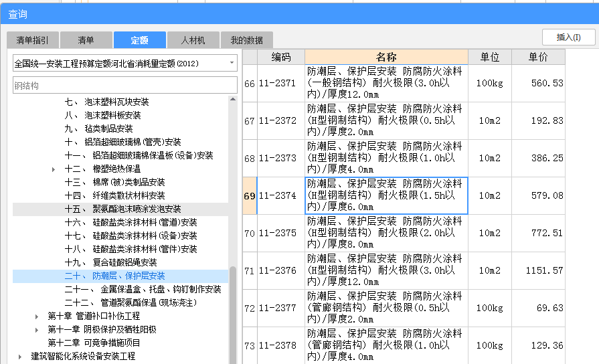The width and height of the screenshot is (599, 364).
Task: Click the 单位 column header
Action: [490, 57]
